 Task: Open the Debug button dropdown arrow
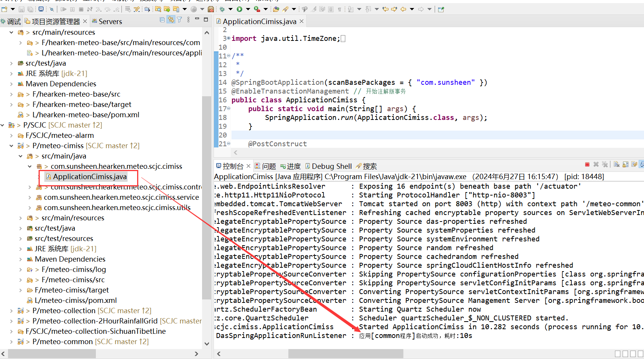tap(230, 9)
